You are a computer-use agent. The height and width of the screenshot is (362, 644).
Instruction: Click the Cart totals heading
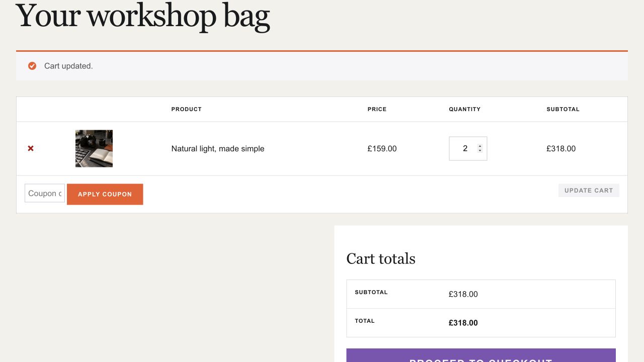click(381, 258)
